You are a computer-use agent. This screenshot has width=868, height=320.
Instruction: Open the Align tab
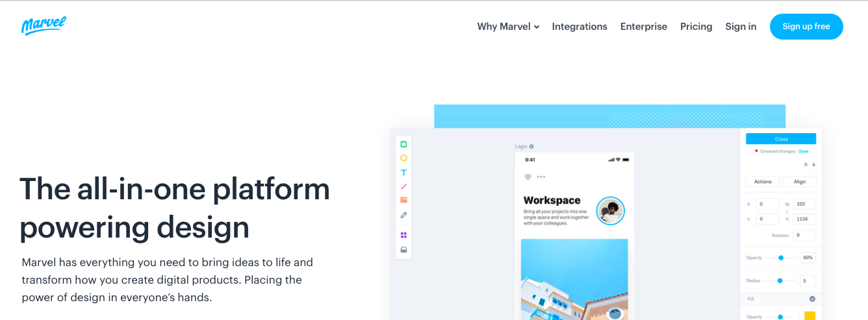pyautogui.click(x=799, y=182)
